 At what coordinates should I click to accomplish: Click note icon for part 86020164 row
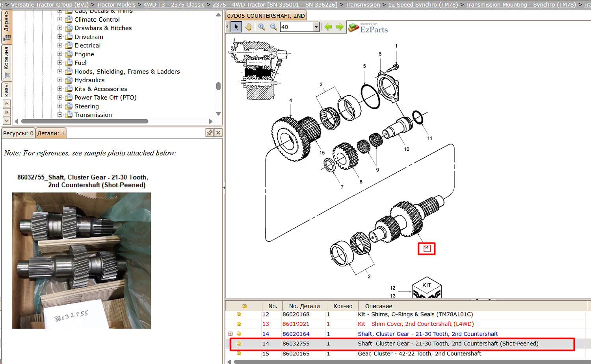point(239,334)
